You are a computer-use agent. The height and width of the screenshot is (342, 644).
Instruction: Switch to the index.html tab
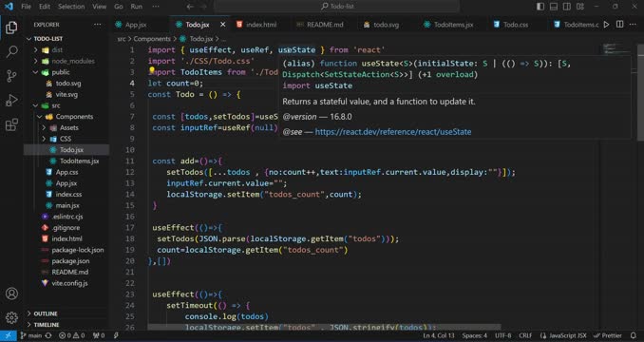click(x=261, y=25)
